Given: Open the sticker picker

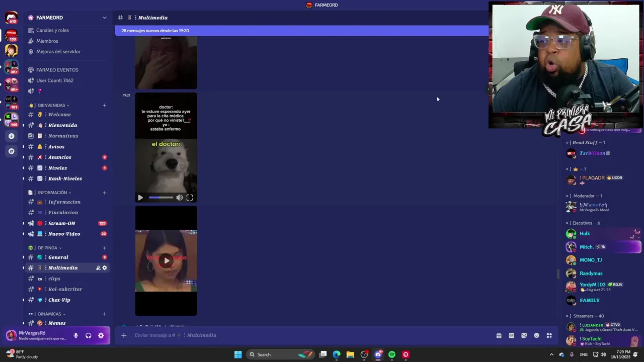Looking at the screenshot, I should tap(524, 335).
